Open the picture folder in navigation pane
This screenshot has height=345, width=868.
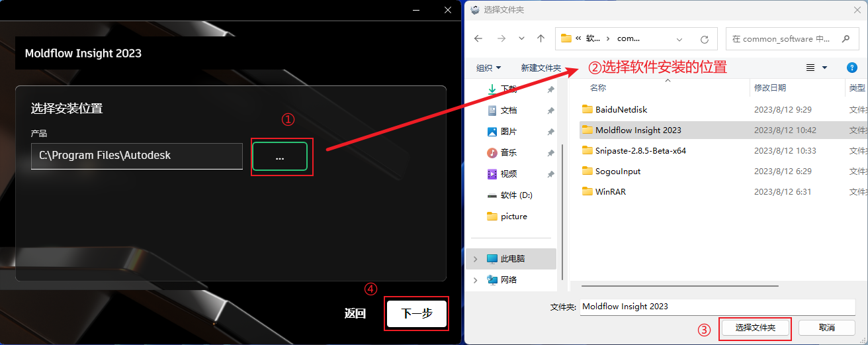[x=513, y=216]
